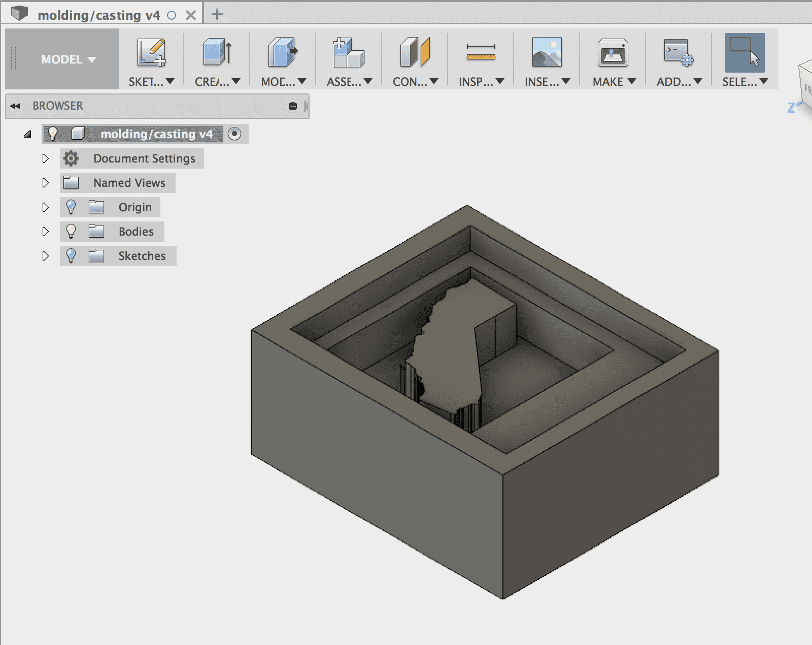Expand the Bodies folder node
Viewport: 812px width, 645px height.
pyautogui.click(x=45, y=232)
